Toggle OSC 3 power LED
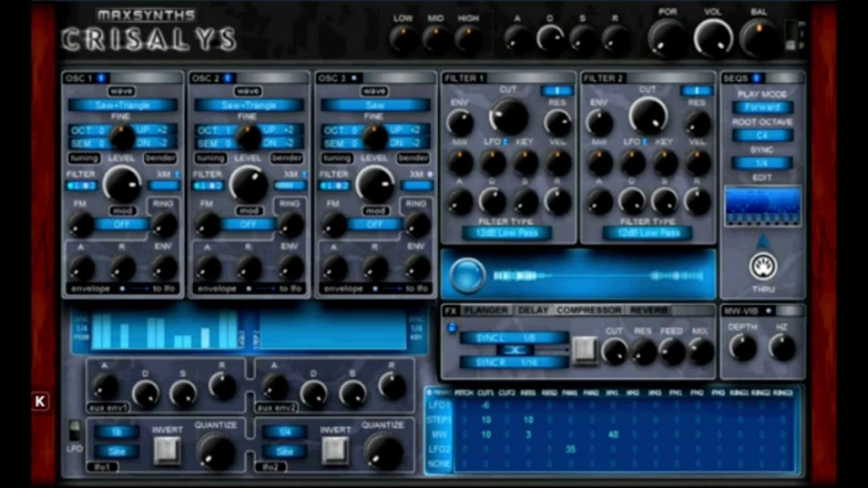This screenshot has height=488, width=868. click(x=353, y=78)
